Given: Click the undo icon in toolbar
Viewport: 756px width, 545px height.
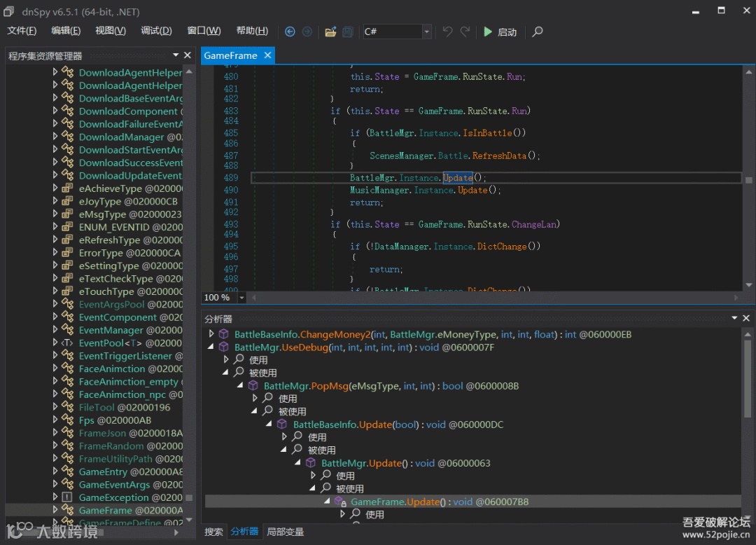Looking at the screenshot, I should [447, 32].
